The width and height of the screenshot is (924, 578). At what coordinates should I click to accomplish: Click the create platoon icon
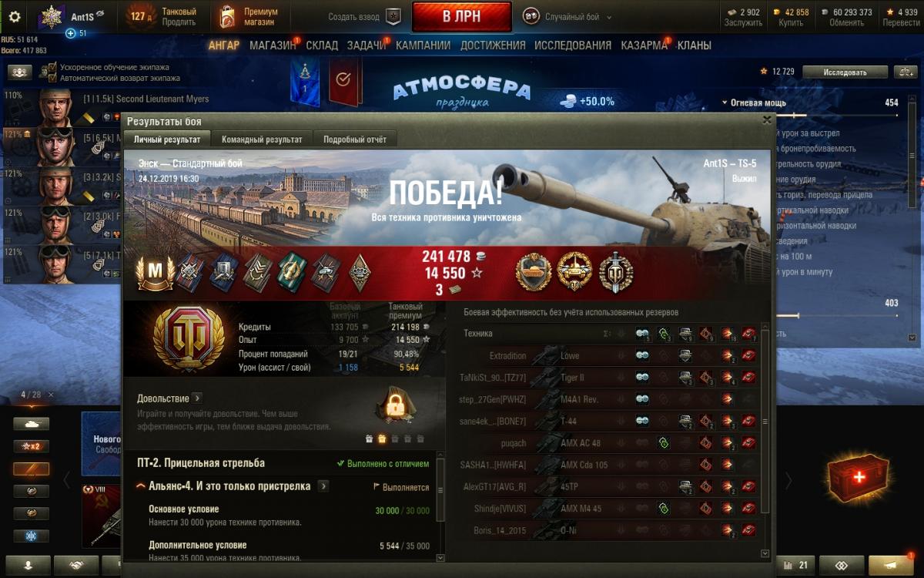click(x=393, y=16)
